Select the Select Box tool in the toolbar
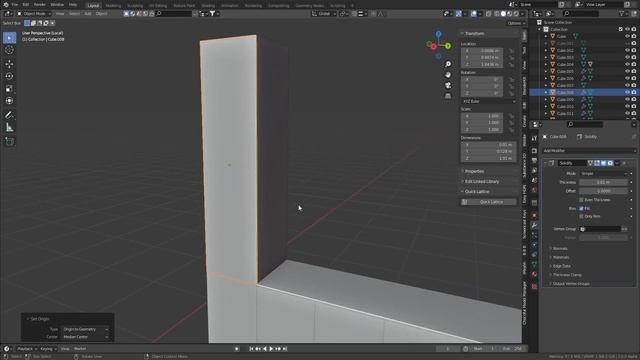The width and height of the screenshot is (640, 360). [x=9, y=38]
